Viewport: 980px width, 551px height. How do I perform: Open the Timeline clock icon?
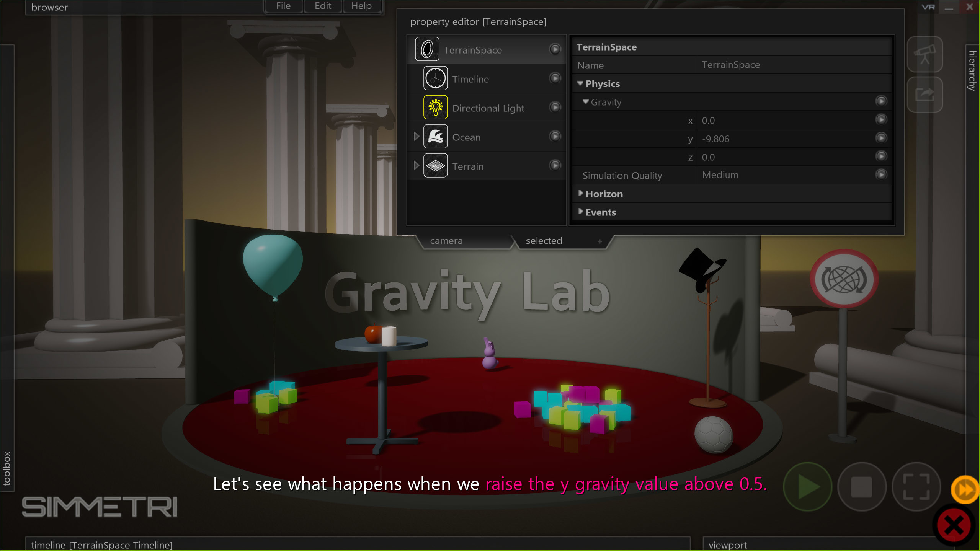pyautogui.click(x=435, y=78)
